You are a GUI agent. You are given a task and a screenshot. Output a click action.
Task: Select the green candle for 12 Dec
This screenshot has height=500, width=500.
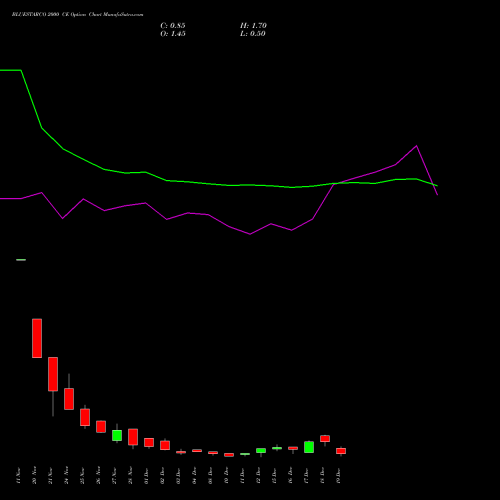(x=261, y=450)
